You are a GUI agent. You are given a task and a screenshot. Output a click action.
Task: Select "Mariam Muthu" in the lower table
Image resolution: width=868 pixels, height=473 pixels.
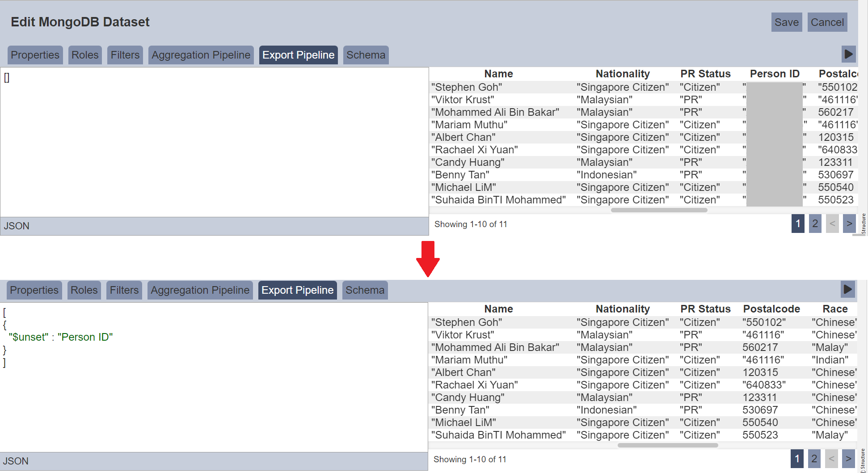469,360
